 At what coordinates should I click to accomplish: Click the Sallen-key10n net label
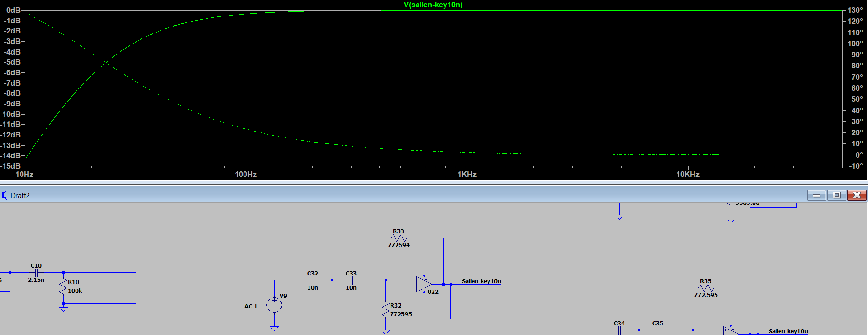[x=481, y=281]
